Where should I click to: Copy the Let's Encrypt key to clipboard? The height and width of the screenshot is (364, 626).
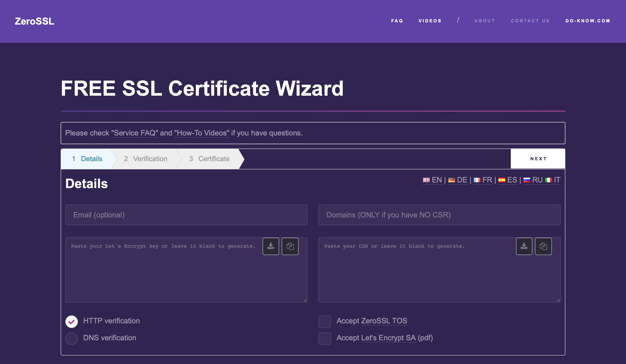coord(290,246)
